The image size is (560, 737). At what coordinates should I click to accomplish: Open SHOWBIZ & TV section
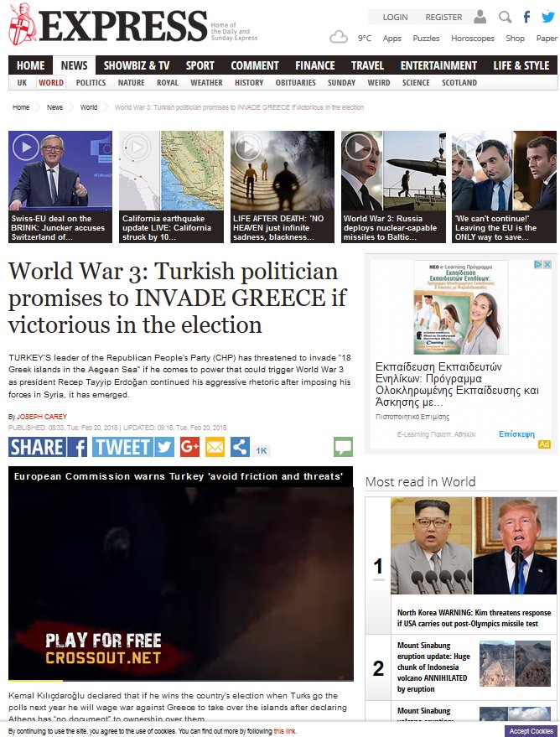coord(137,65)
